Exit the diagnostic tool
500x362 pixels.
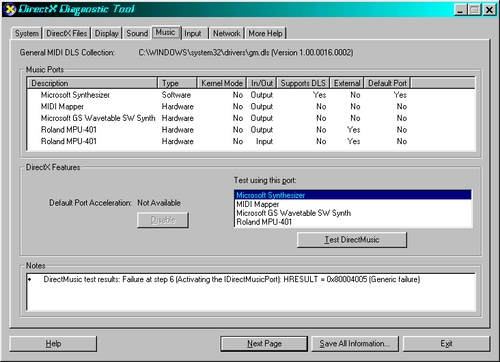pyautogui.click(x=446, y=344)
